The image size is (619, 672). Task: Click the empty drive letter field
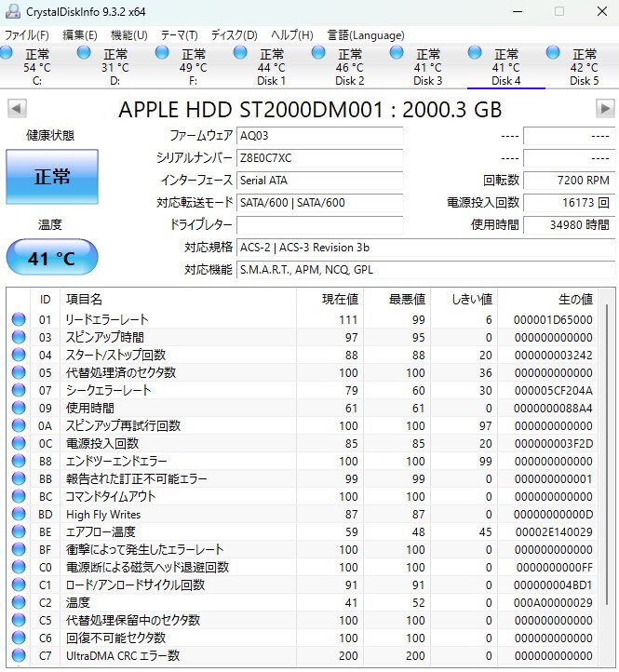coord(320,225)
